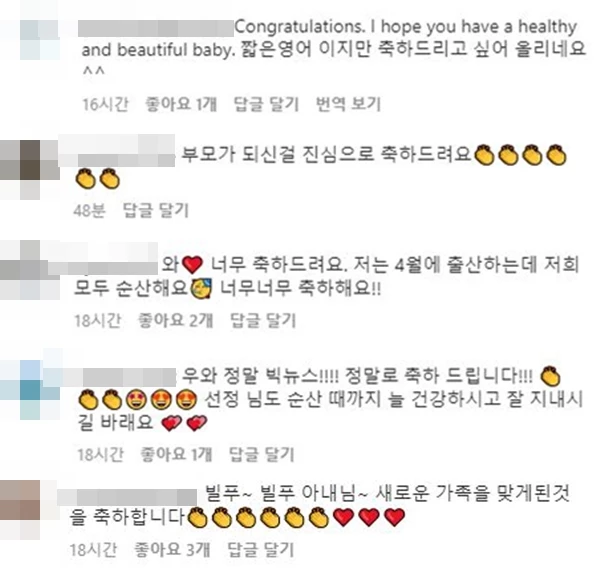Click the 48분 timestamp

90,210
